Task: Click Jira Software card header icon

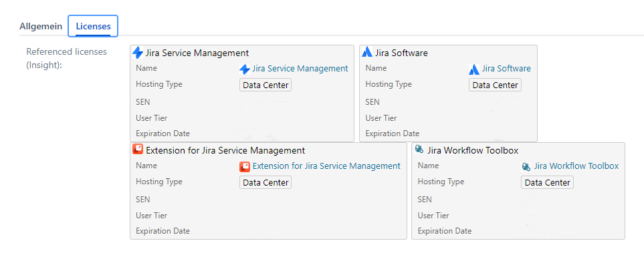Action: click(x=367, y=52)
